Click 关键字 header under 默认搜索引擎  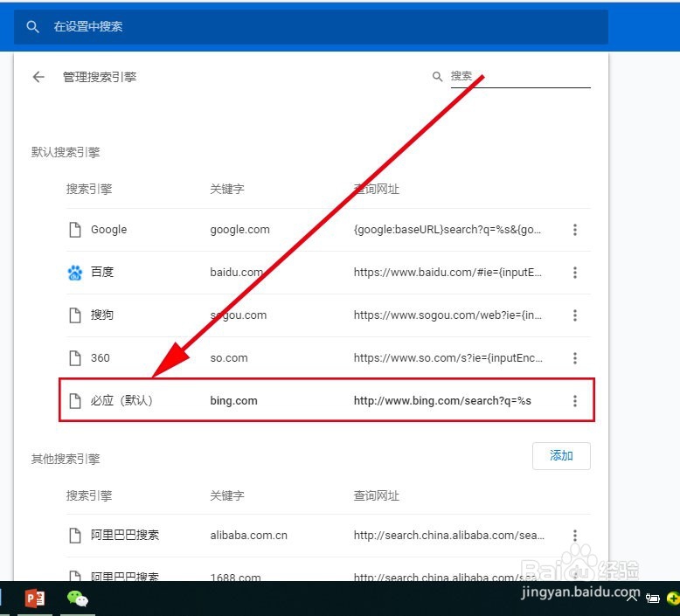pos(227,189)
